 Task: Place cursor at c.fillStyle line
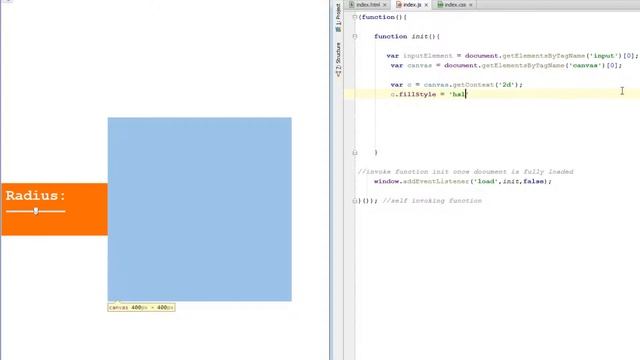(x=428, y=94)
